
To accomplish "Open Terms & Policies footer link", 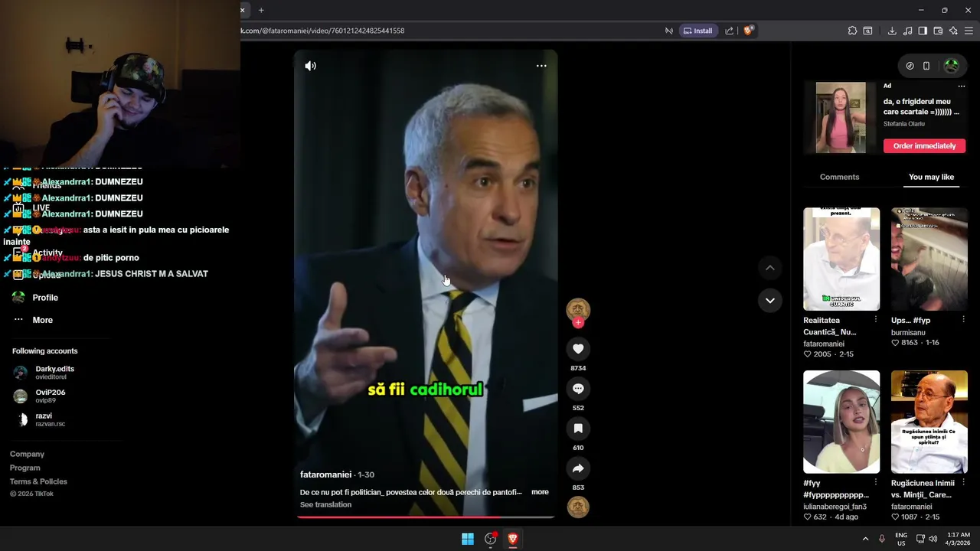I will tap(38, 481).
